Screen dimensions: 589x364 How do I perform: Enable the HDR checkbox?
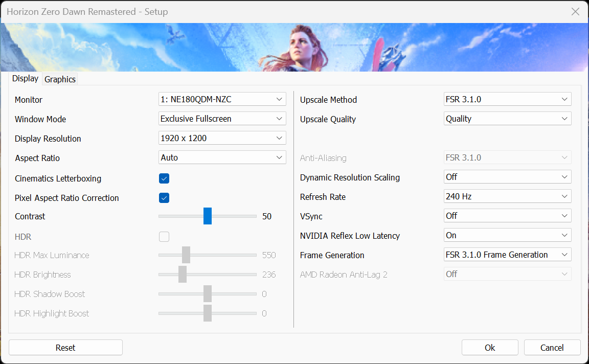[x=164, y=237]
